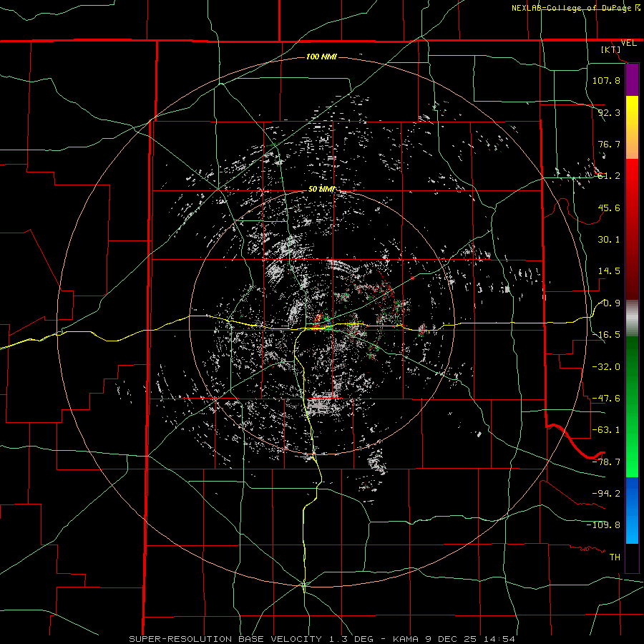644x644 pixels.
Task: Click the red segment of the color bar
Action: 632,229
